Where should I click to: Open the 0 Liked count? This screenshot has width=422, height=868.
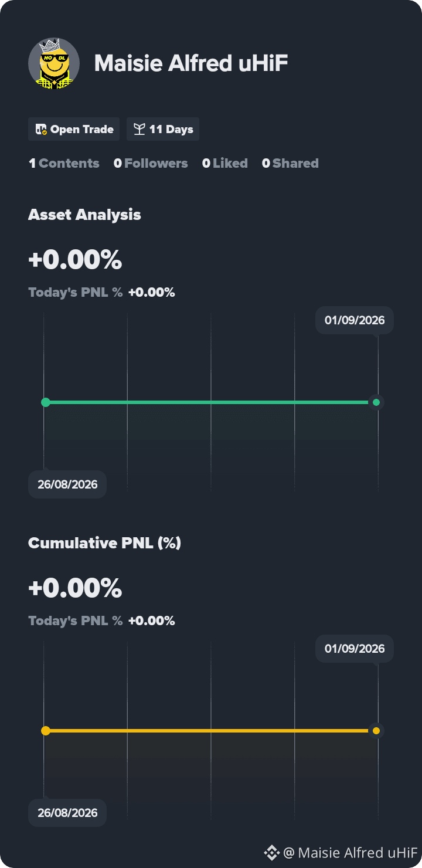(x=225, y=164)
